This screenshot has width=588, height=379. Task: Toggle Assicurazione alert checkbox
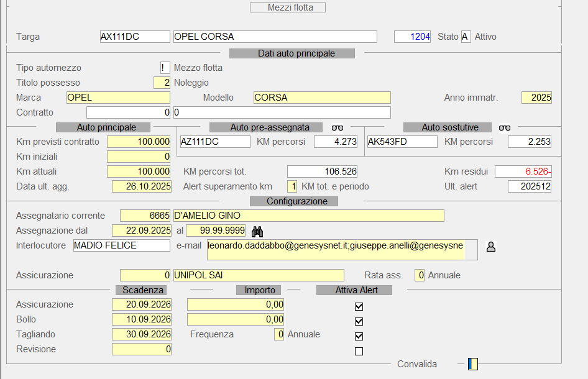pyautogui.click(x=359, y=306)
